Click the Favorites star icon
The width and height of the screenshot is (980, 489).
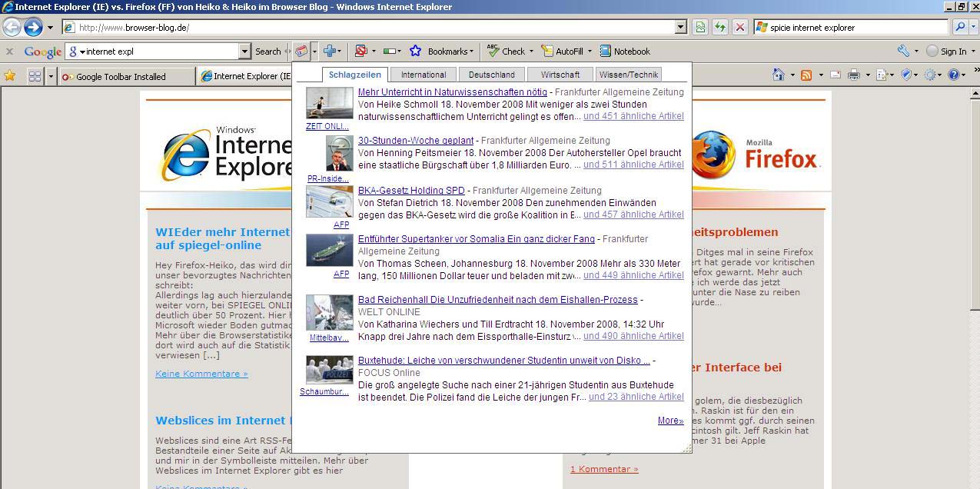pyautogui.click(x=10, y=75)
